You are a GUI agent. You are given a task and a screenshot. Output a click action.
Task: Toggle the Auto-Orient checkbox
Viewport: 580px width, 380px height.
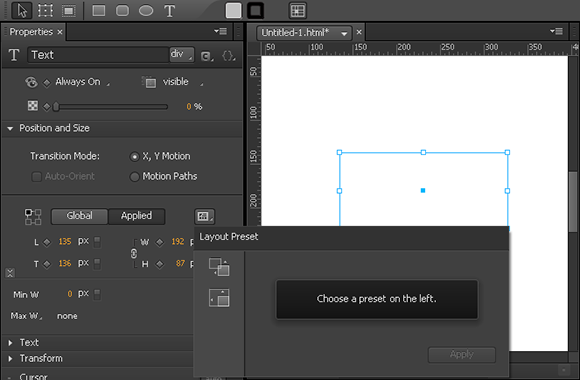[x=37, y=177]
